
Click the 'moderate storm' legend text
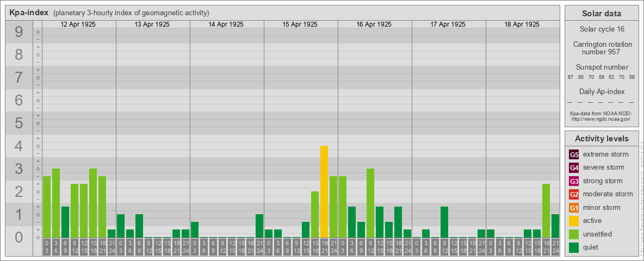click(x=608, y=194)
